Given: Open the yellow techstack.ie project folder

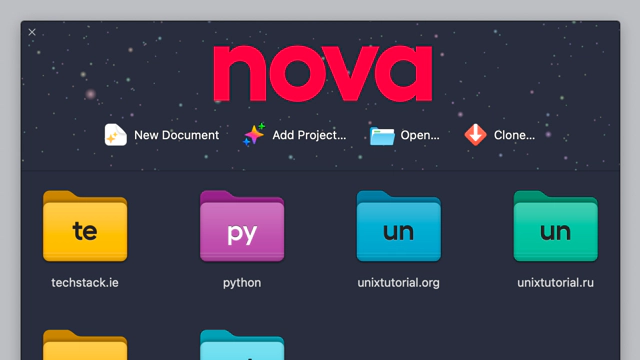Looking at the screenshot, I should 85,226.
